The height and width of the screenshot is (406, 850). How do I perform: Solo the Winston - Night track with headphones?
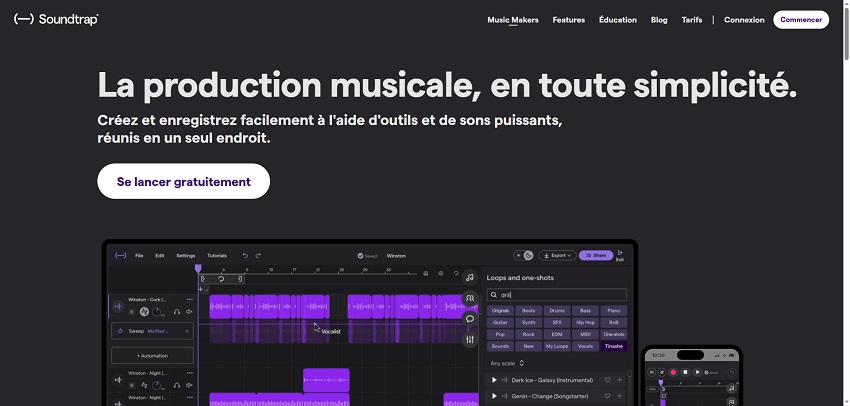[177, 385]
